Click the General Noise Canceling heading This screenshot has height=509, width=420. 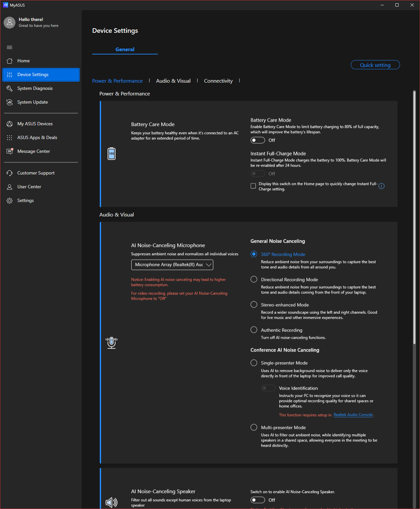click(x=278, y=241)
